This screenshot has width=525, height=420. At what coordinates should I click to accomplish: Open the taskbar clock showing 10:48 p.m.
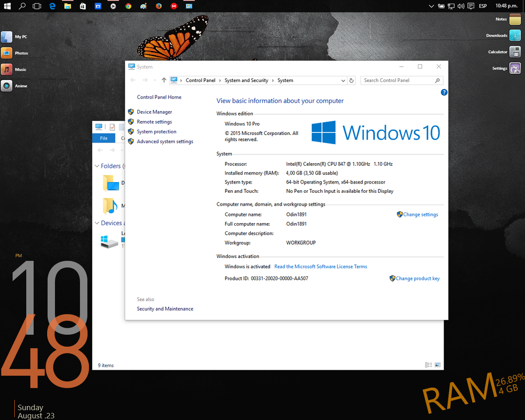[x=507, y=6]
